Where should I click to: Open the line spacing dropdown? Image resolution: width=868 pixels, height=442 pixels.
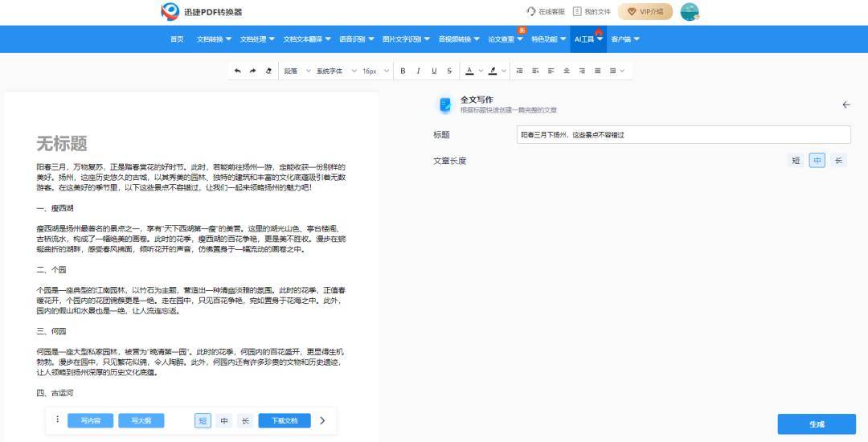click(x=616, y=71)
